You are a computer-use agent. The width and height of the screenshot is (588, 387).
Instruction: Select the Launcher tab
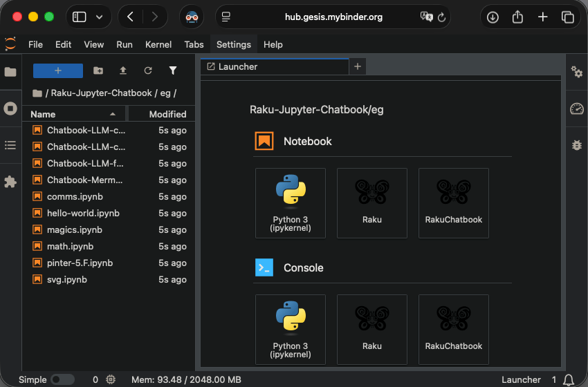238,66
